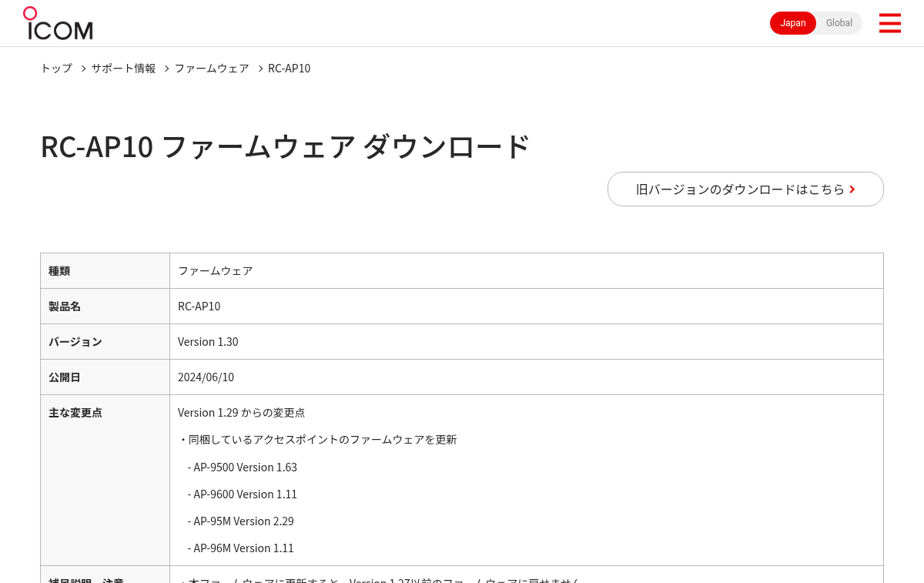924x583 pixels.
Task: Click line AP-9500 Version 1.63
Action: coord(242,467)
